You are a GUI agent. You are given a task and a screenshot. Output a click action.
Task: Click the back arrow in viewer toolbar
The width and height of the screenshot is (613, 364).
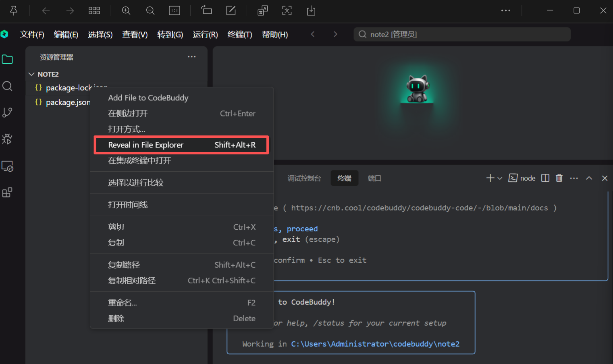[46, 11]
